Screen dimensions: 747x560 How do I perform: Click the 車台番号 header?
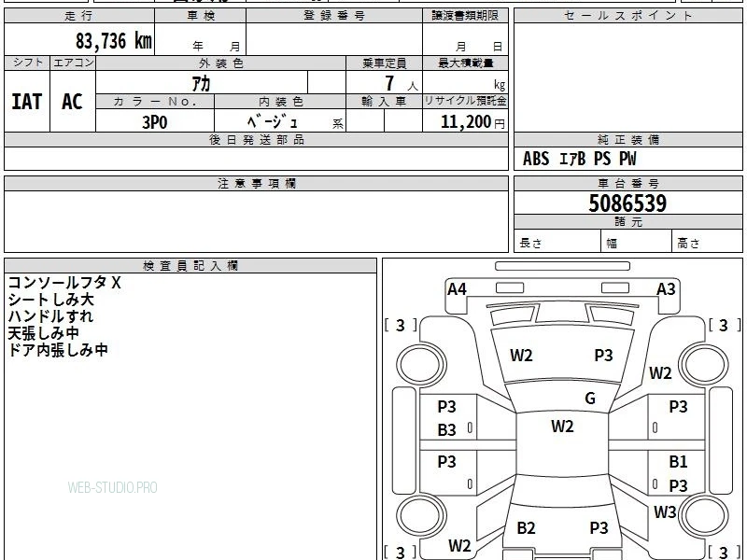click(x=627, y=184)
